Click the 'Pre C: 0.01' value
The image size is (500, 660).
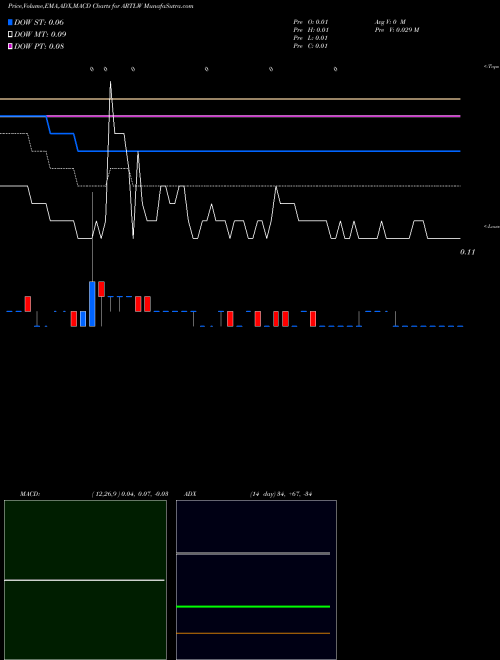tap(311, 46)
